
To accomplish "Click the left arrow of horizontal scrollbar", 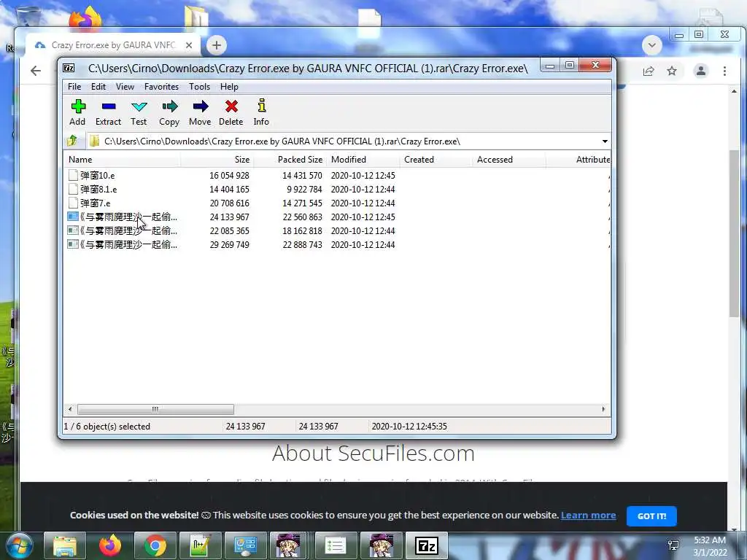I will tap(70, 409).
